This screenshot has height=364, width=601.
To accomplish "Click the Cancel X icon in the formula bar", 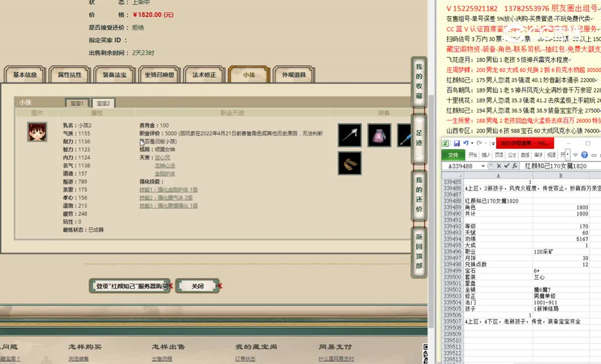I will [x=499, y=165].
